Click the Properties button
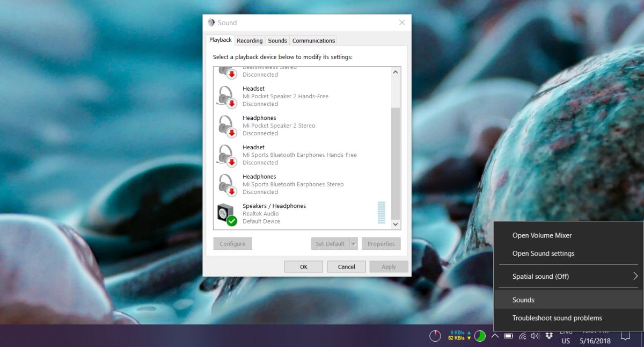This screenshot has width=644, height=347. 381,244
